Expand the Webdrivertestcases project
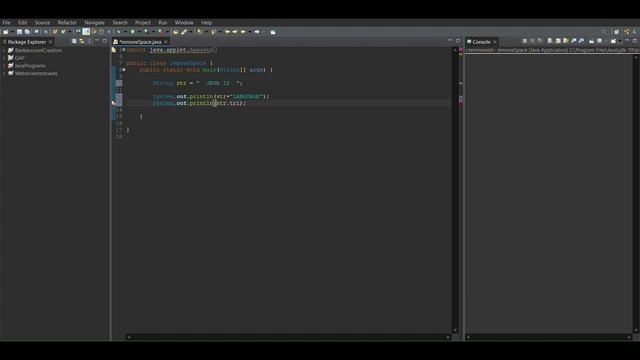This screenshot has width=640, height=360. 4,73
